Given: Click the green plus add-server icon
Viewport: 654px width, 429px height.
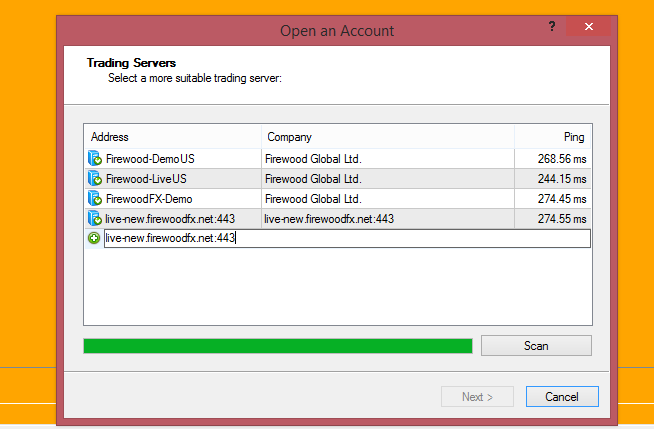Looking at the screenshot, I should pos(94,238).
